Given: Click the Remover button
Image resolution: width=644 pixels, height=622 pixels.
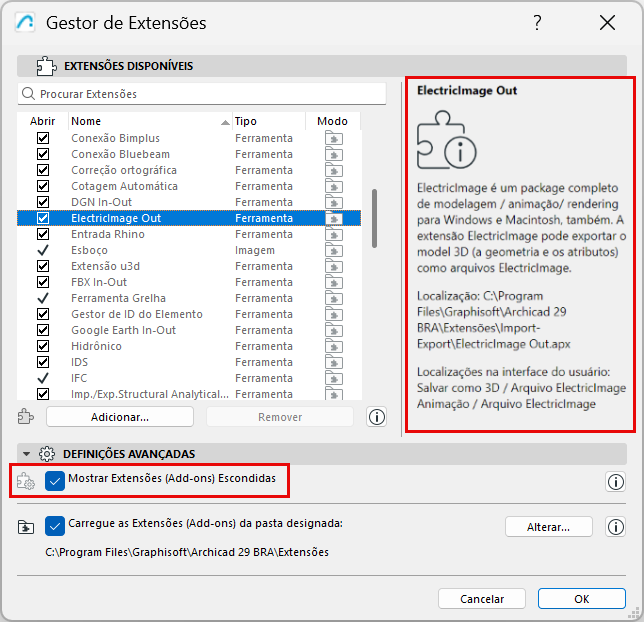Looking at the screenshot, I should pyautogui.click(x=280, y=417).
